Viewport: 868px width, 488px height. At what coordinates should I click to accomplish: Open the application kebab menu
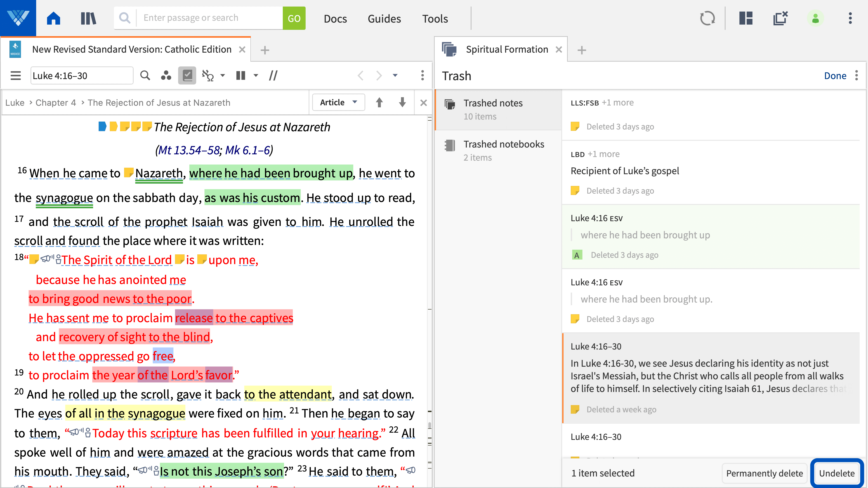[x=850, y=18]
